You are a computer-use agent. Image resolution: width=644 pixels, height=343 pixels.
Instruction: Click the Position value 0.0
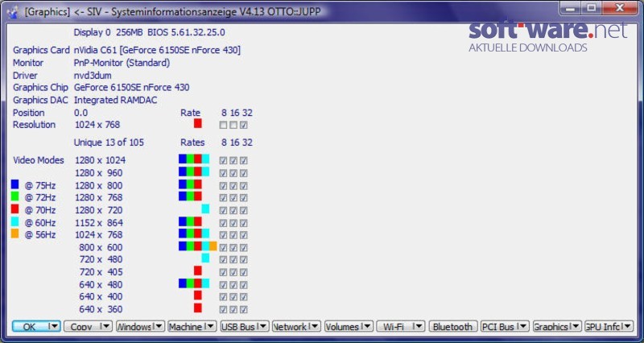tap(81, 113)
